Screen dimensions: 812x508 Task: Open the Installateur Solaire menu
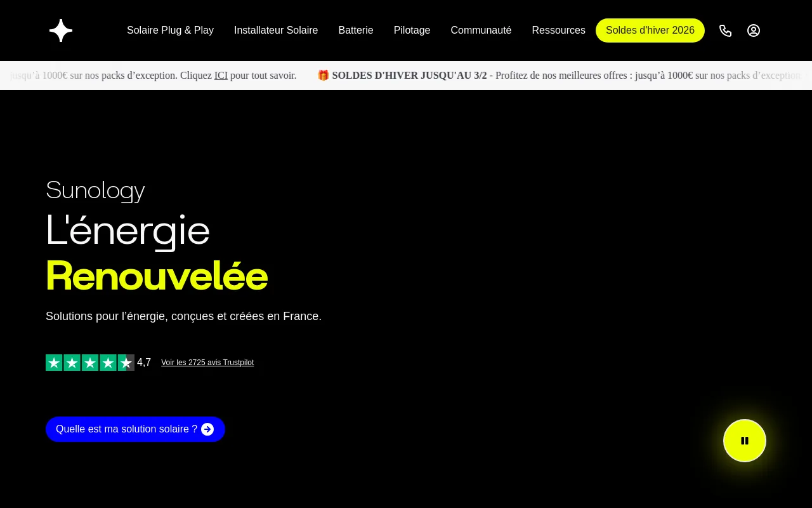coord(276,30)
